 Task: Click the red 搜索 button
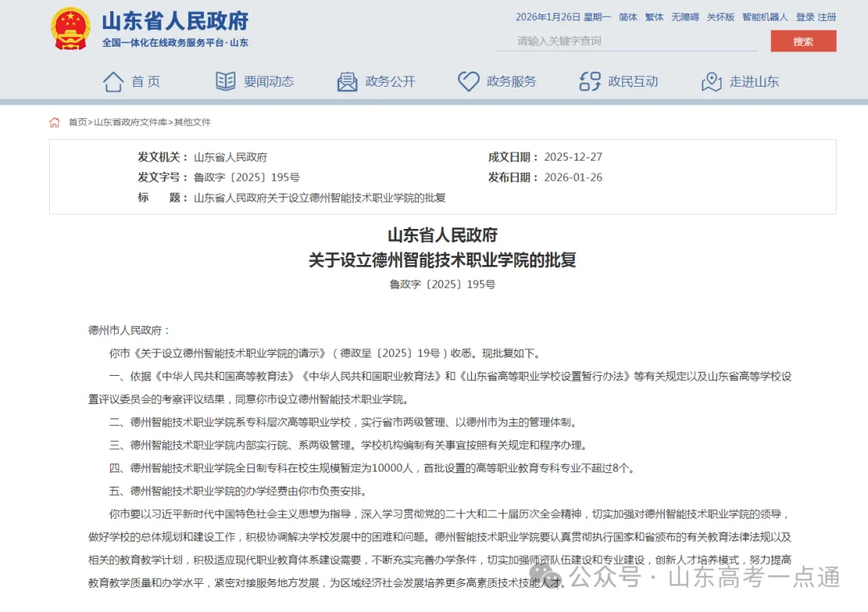coord(803,41)
